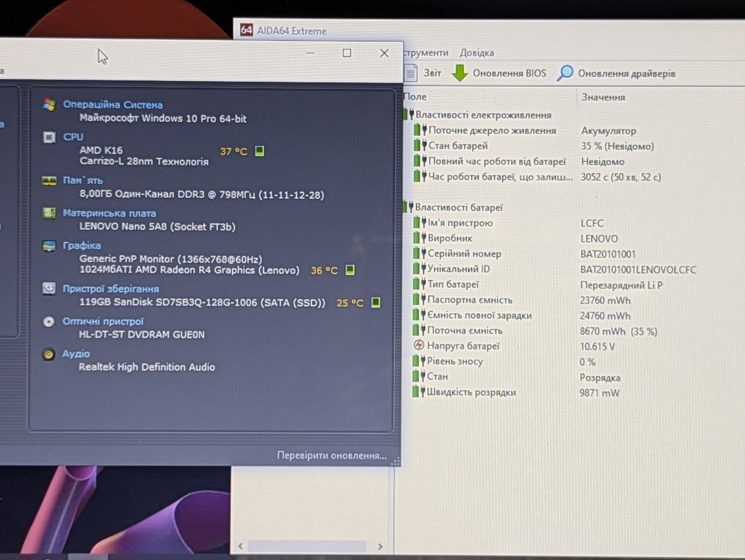This screenshot has width=745, height=560.
Task: Click the left arrow of AIDA64 horizontal scrollbar
Action: (241, 546)
